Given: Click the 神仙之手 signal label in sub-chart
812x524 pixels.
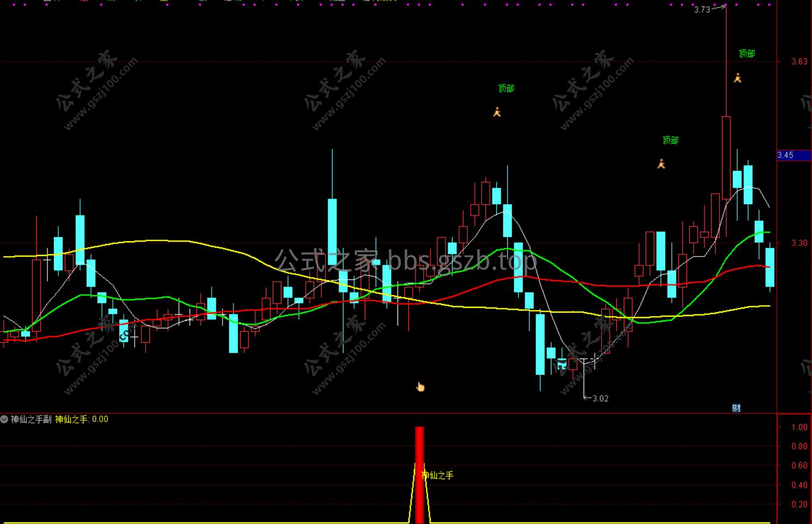Looking at the screenshot, I should click(437, 475).
